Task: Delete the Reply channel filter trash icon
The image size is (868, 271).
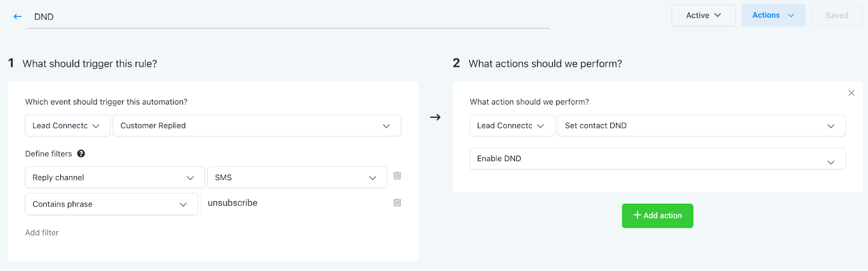Action: [x=397, y=176]
